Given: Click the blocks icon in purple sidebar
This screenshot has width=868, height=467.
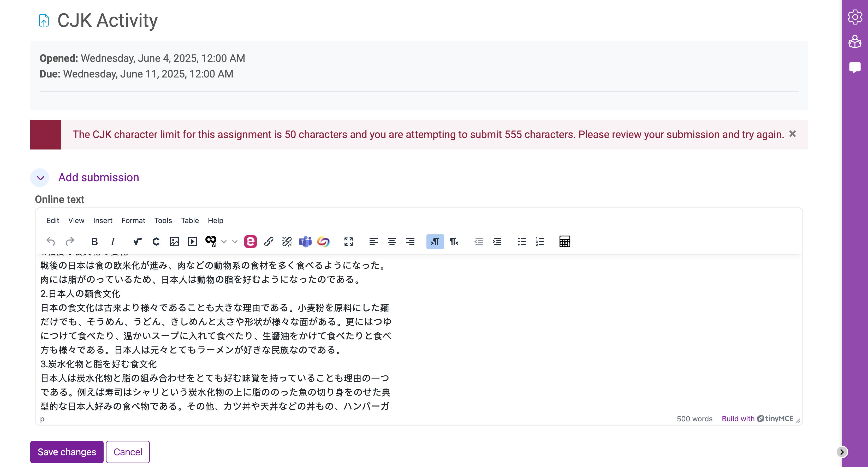Looking at the screenshot, I should pos(855,42).
